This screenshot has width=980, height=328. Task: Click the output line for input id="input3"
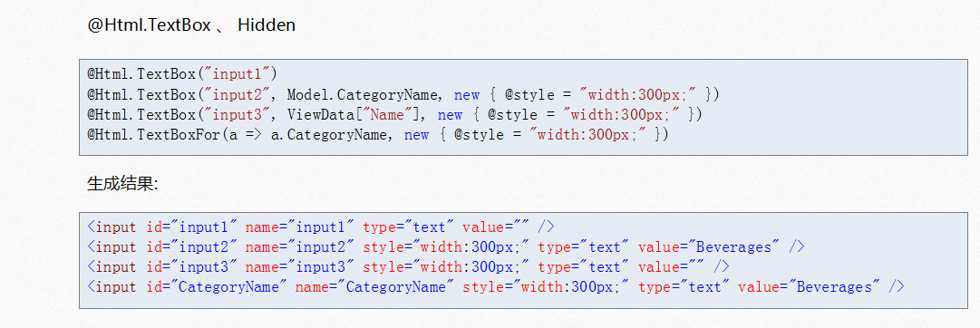coord(408,266)
